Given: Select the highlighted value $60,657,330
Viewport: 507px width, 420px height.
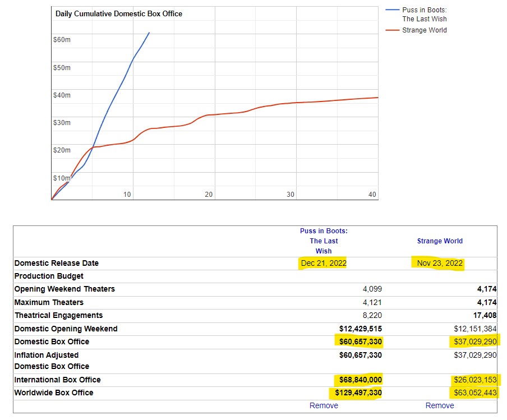Looking at the screenshot, I should [361, 341].
